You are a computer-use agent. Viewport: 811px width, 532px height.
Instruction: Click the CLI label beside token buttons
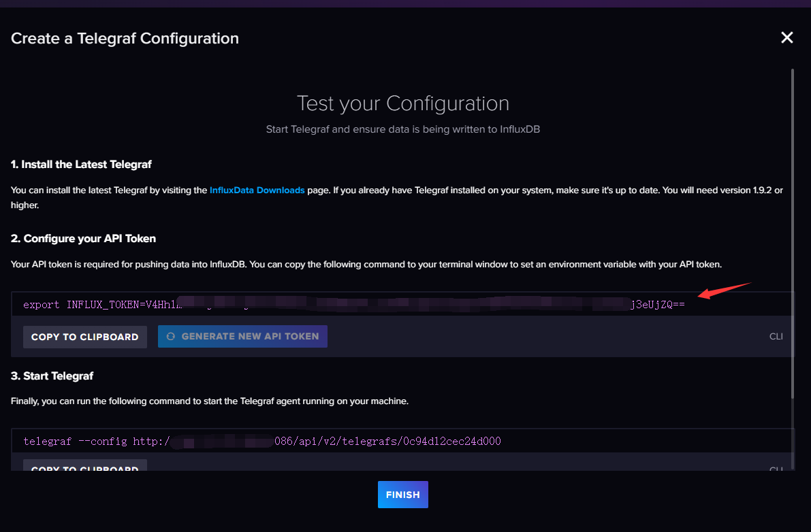(x=776, y=336)
